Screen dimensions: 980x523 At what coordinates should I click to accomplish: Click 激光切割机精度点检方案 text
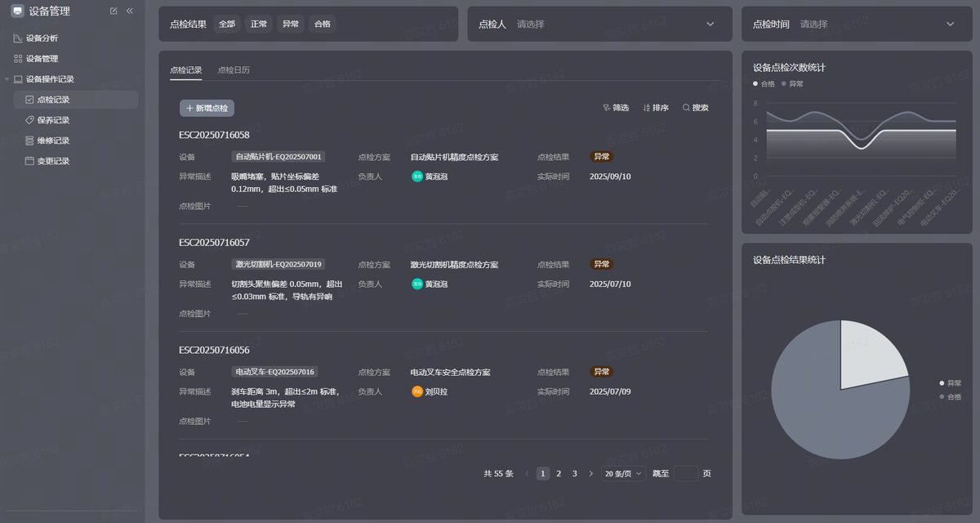tap(454, 265)
